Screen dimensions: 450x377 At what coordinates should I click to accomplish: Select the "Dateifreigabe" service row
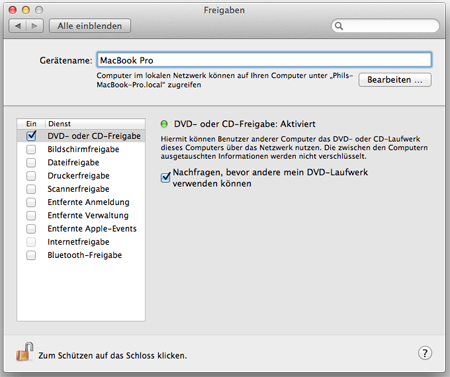pos(81,162)
